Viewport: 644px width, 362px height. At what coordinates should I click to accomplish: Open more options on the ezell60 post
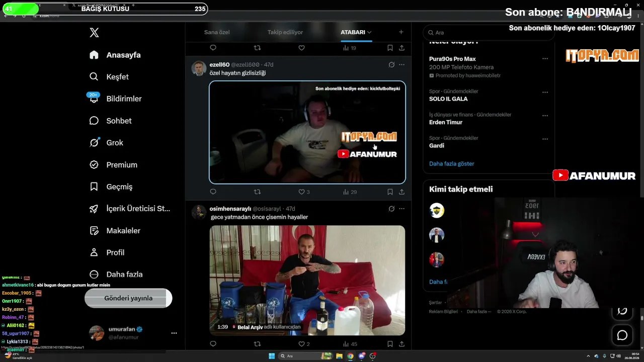401,65
